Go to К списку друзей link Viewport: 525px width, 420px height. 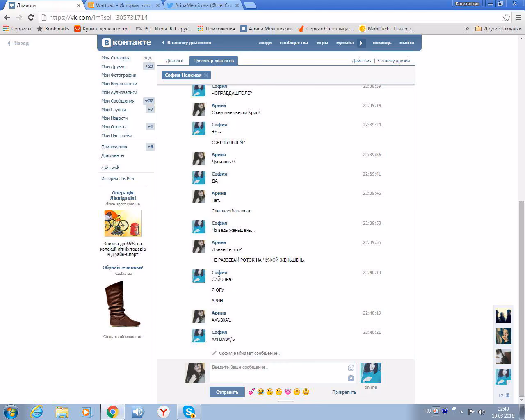393,61
